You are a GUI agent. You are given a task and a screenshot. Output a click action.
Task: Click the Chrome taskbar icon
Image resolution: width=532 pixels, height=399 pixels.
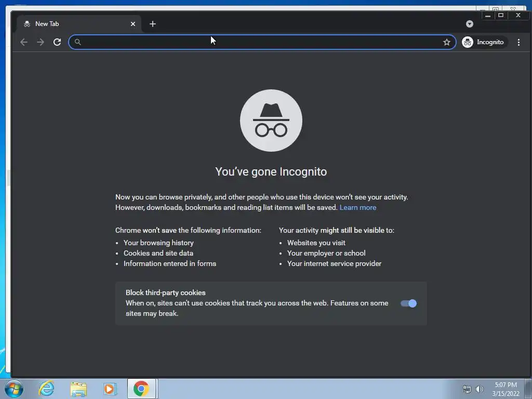click(141, 389)
